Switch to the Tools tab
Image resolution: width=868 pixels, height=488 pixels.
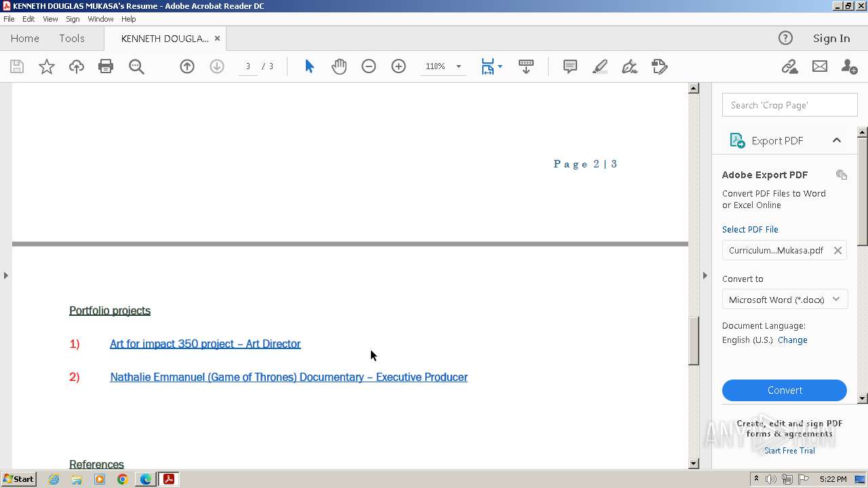click(x=72, y=39)
